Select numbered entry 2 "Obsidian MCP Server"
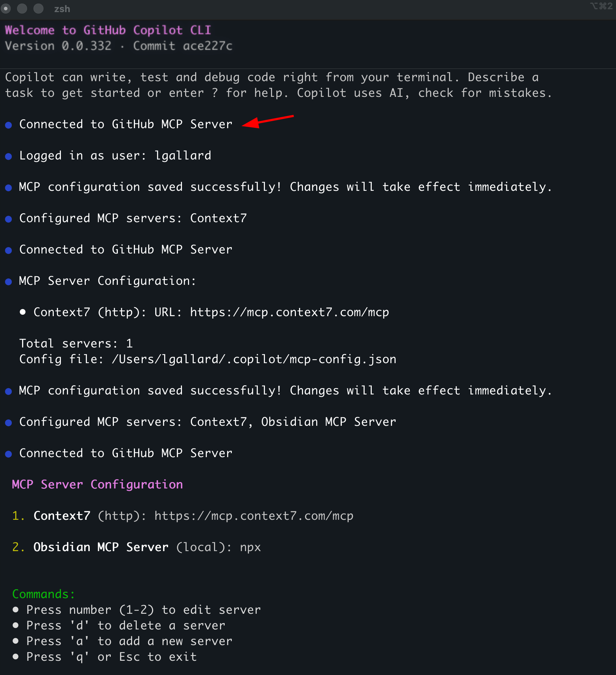This screenshot has width=616, height=675. coord(101,547)
